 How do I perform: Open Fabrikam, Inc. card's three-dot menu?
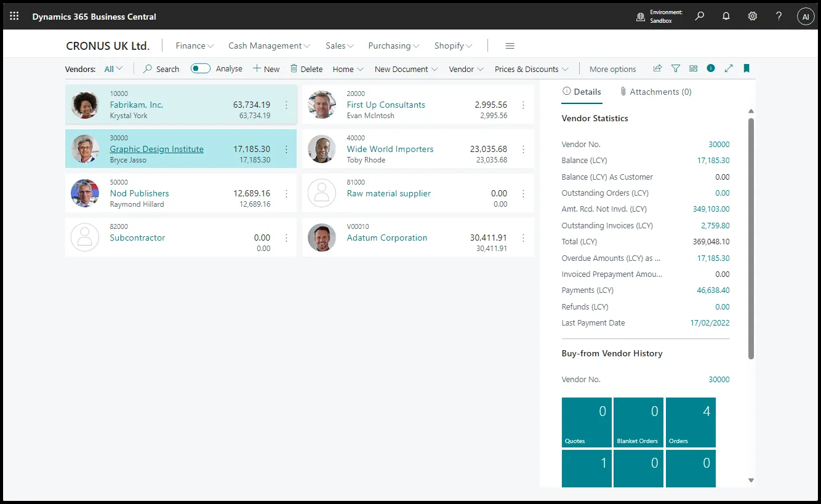point(286,105)
